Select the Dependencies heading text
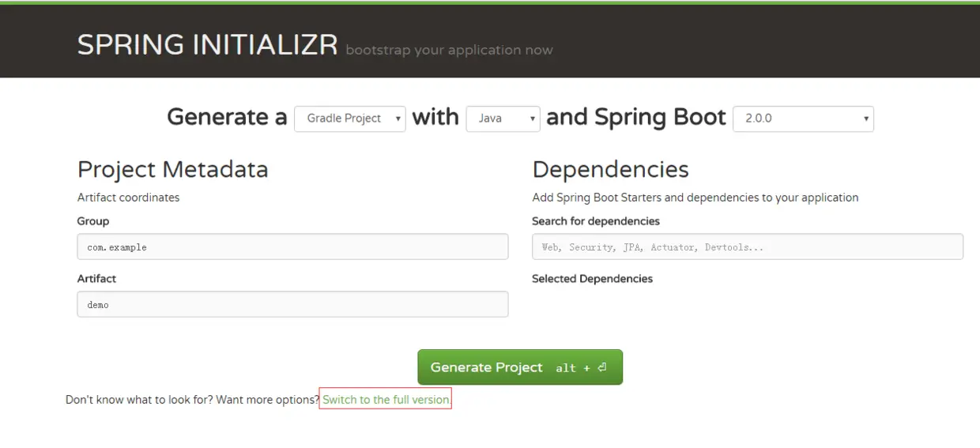Viewport: 980px width, 448px height. 610,169
